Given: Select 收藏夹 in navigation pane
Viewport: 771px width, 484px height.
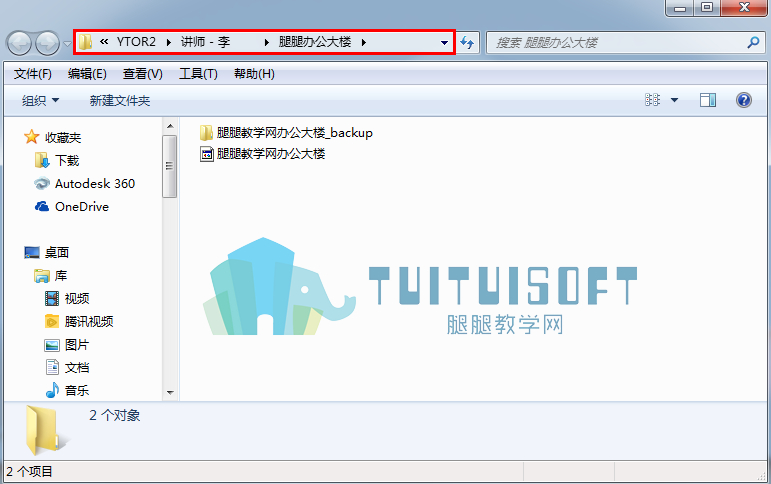Looking at the screenshot, I should click(x=63, y=137).
